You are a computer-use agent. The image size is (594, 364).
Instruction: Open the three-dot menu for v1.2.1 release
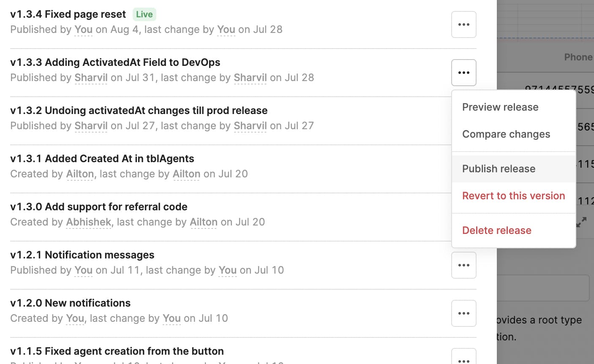click(x=464, y=265)
